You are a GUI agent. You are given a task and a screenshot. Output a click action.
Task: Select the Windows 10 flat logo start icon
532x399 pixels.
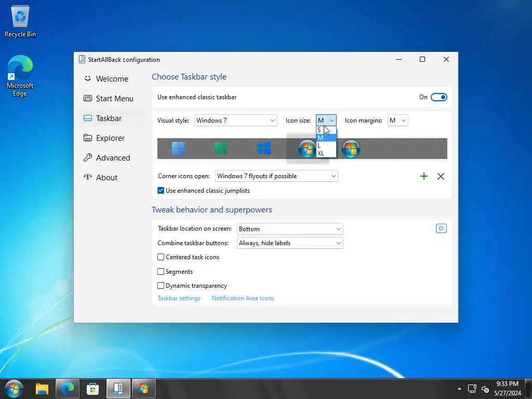(x=264, y=148)
